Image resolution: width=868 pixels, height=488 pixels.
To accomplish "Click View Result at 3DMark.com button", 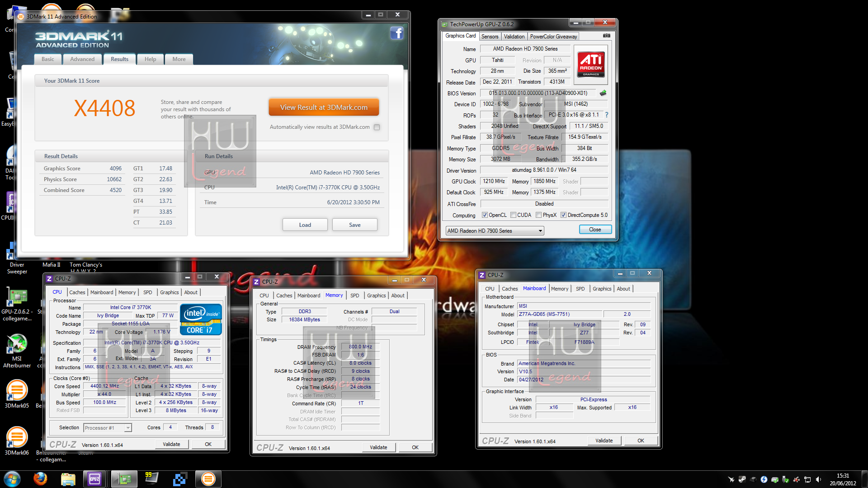I will pos(324,108).
